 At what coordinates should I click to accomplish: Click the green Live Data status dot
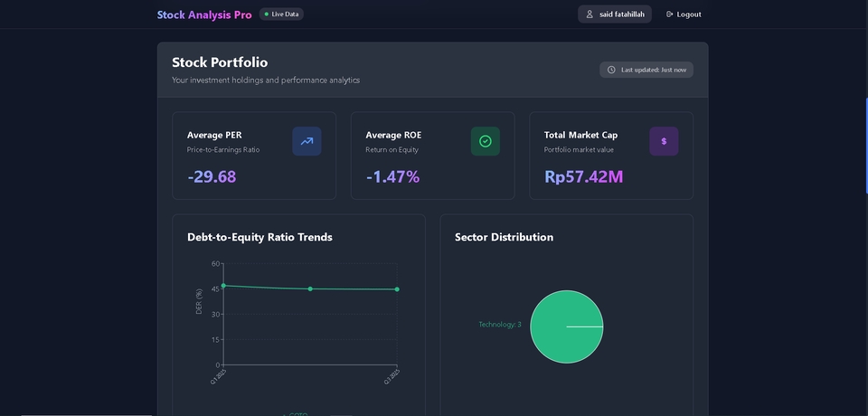pyautogui.click(x=267, y=14)
